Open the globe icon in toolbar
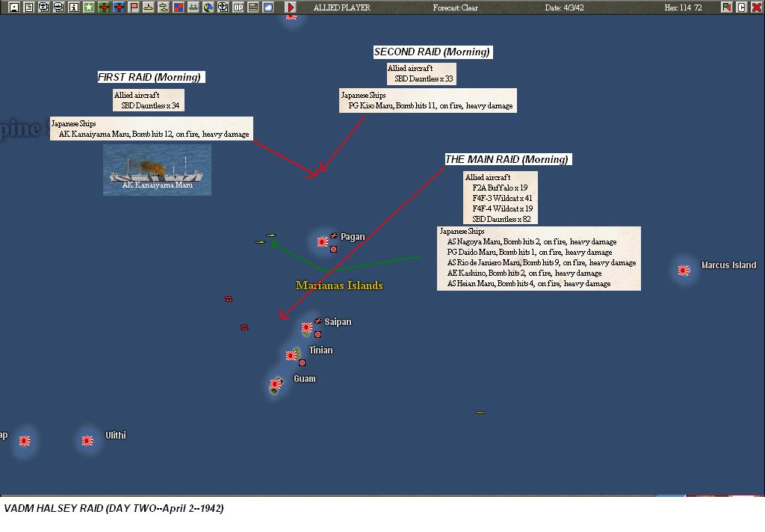The height and width of the screenshot is (532, 765). click(208, 7)
